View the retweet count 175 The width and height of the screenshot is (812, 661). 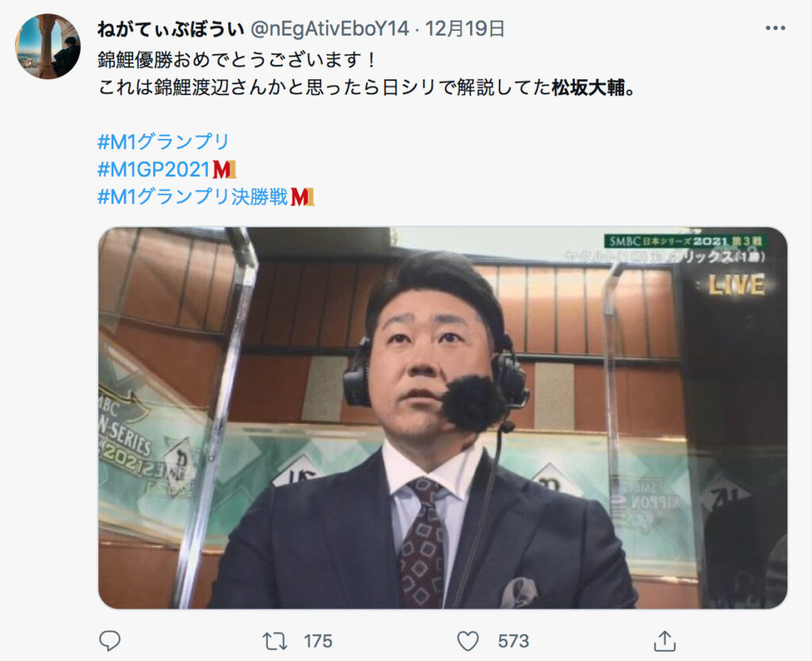[318, 641]
